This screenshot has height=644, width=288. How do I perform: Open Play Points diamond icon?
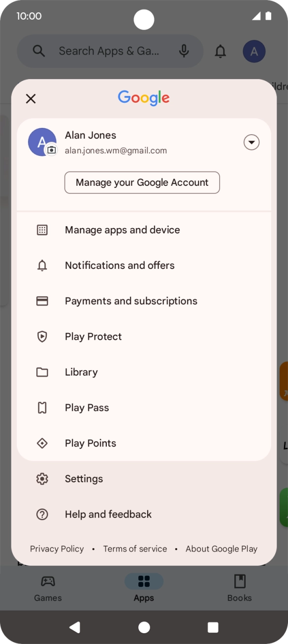[42, 443]
